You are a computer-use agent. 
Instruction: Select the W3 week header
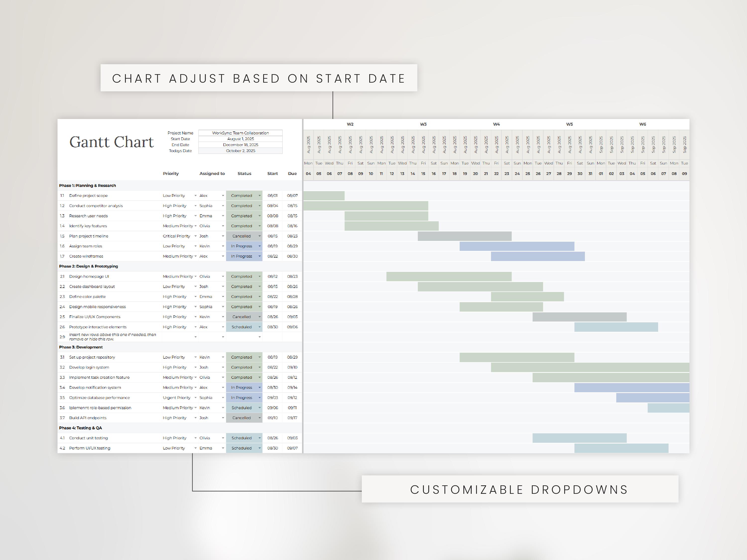point(424,124)
